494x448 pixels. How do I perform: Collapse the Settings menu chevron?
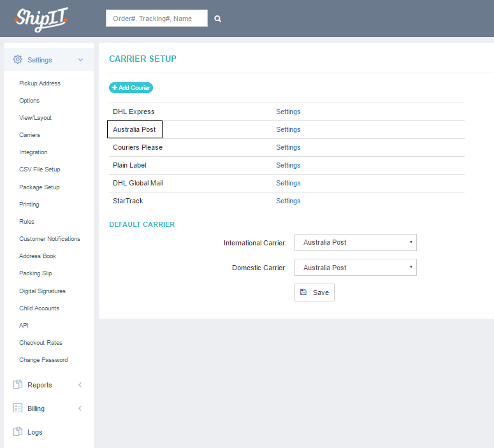81,59
